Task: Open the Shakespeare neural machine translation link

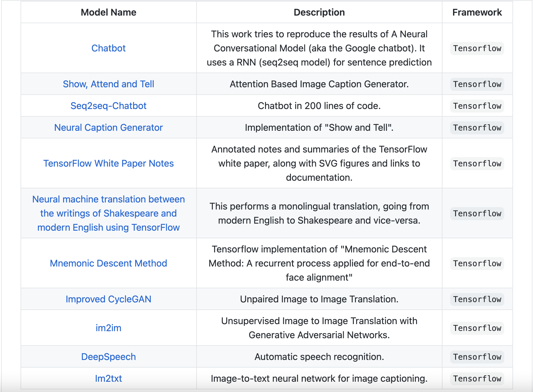Action: tap(108, 213)
